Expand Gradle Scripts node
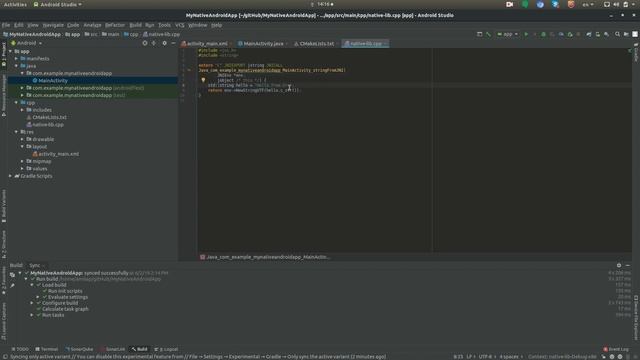 click(x=11, y=176)
